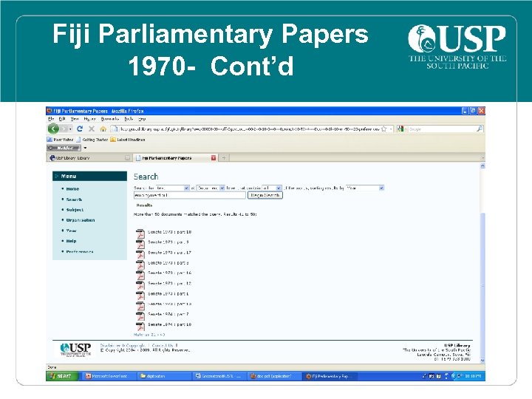Screen dimensions: 532x399
Task: Switch to digitisation folder taskbar item
Action: (165, 376)
